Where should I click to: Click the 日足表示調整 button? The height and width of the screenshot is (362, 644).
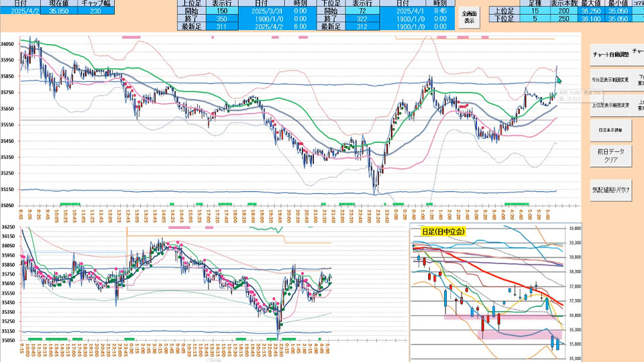(x=610, y=129)
